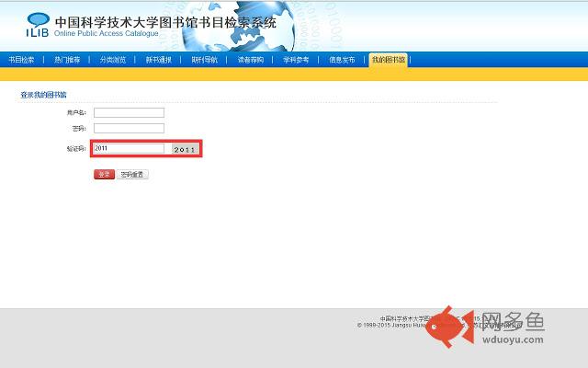Viewport: 588px width, 368px height.
Task: Open the 信息发布 menu item
Action: [342, 60]
